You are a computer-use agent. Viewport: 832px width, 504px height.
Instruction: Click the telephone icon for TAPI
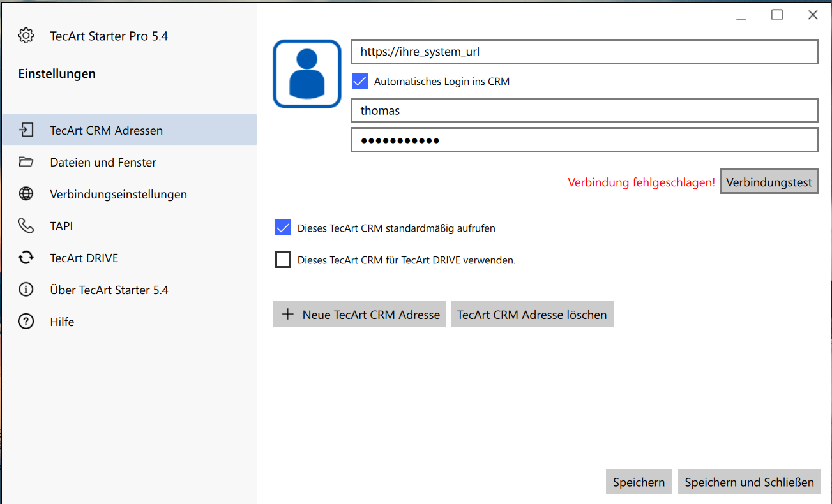point(26,226)
